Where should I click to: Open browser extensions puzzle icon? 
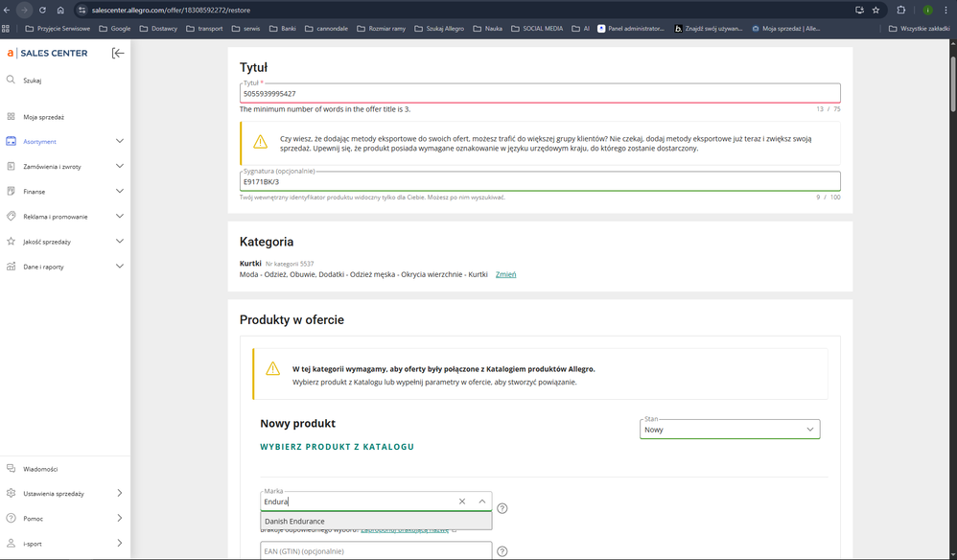(901, 10)
